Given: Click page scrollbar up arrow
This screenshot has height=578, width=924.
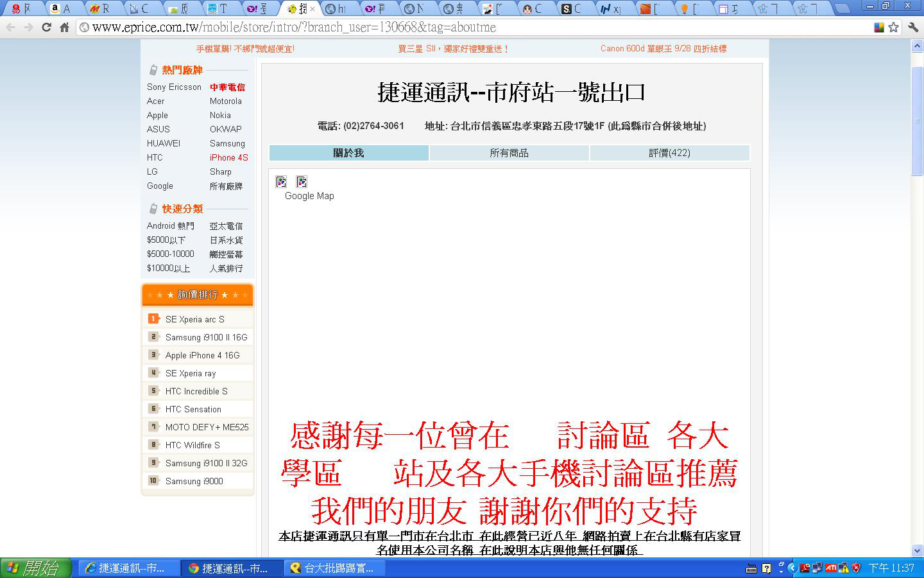Looking at the screenshot, I should (917, 46).
